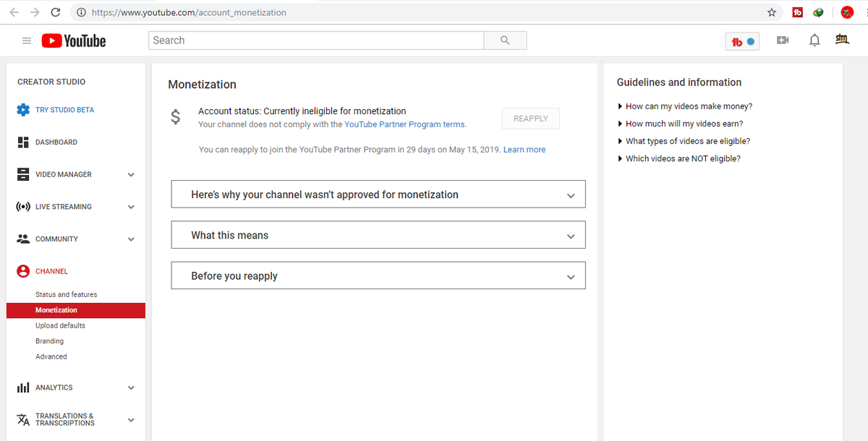Open the notifications bell
Screen dimensions: 868x441
[x=814, y=40]
